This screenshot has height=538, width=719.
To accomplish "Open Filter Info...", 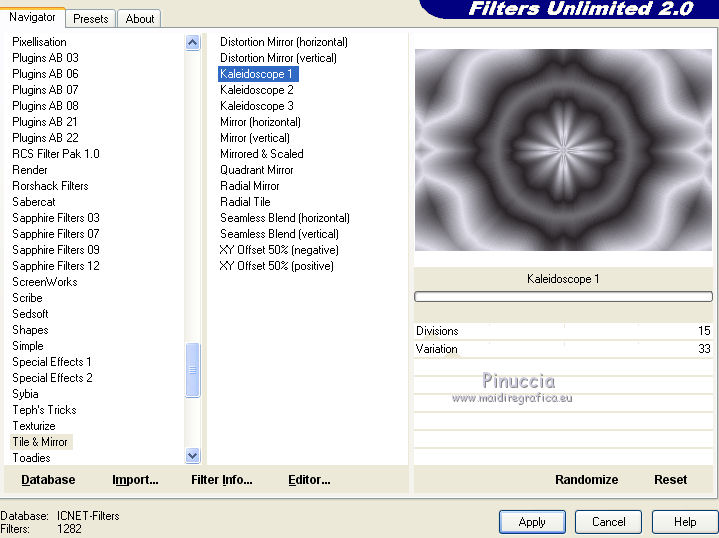I will click(221, 480).
